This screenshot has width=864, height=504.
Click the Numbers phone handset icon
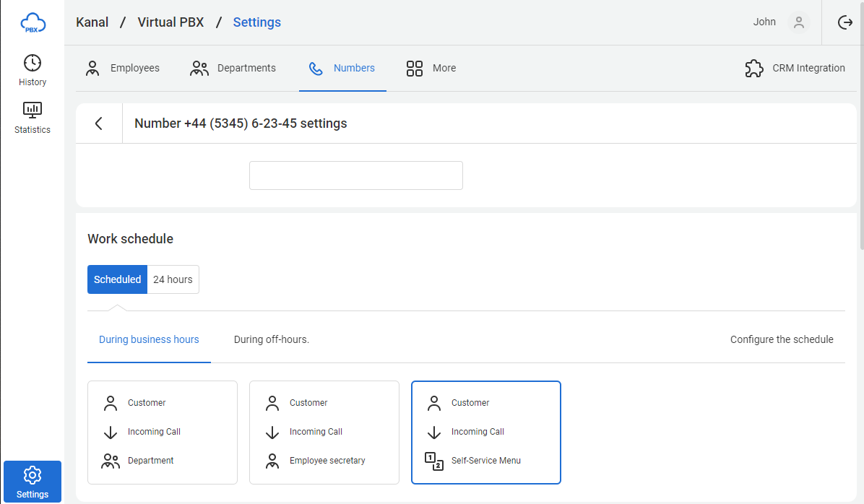pos(316,69)
